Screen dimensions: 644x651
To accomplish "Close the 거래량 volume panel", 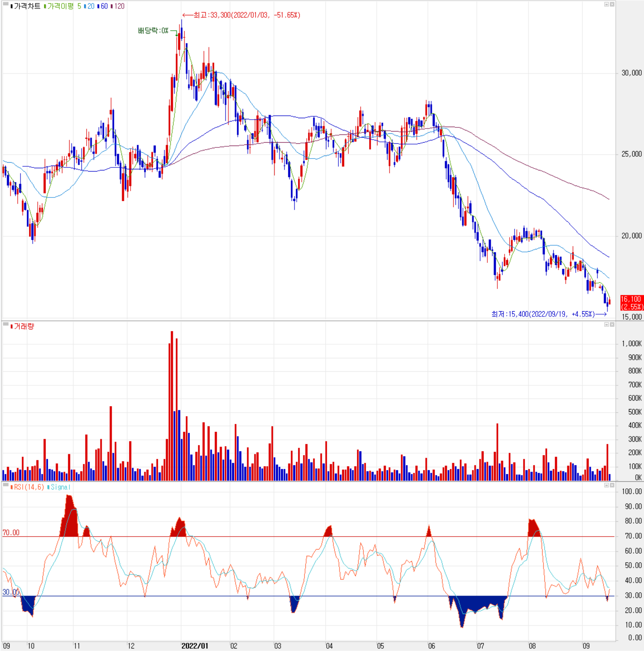I will tap(612, 325).
